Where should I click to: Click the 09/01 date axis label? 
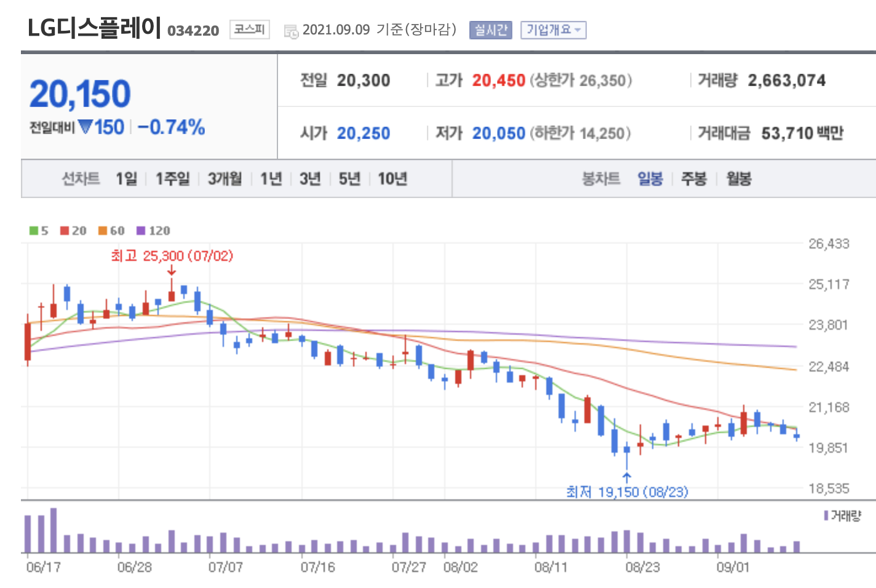pos(733,567)
